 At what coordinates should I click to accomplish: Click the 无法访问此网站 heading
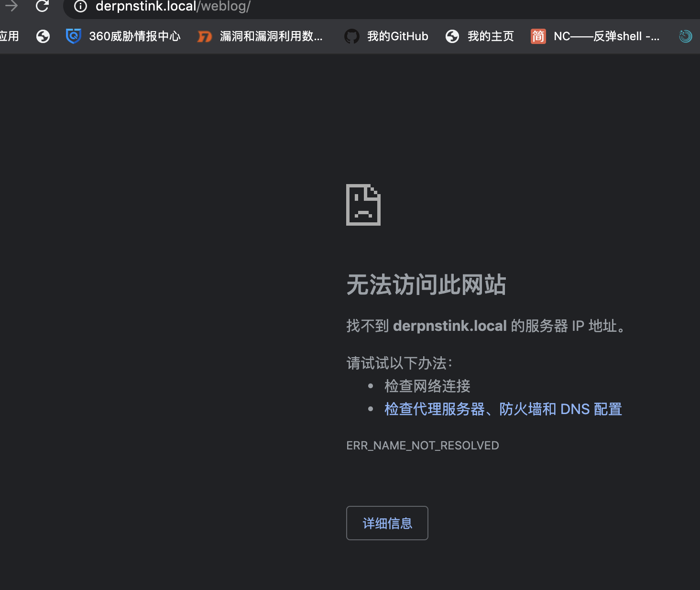point(426,285)
